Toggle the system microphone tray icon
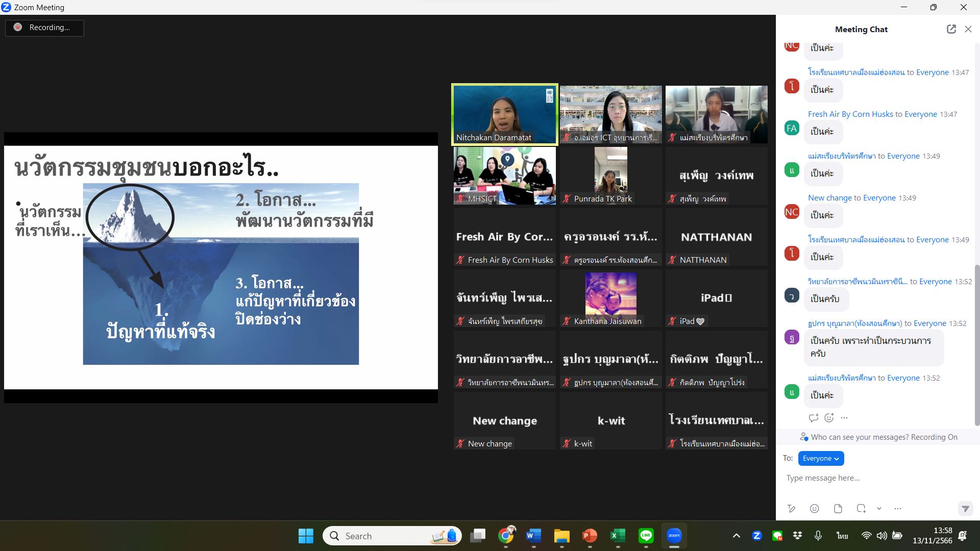980x551 pixels. tap(818, 536)
